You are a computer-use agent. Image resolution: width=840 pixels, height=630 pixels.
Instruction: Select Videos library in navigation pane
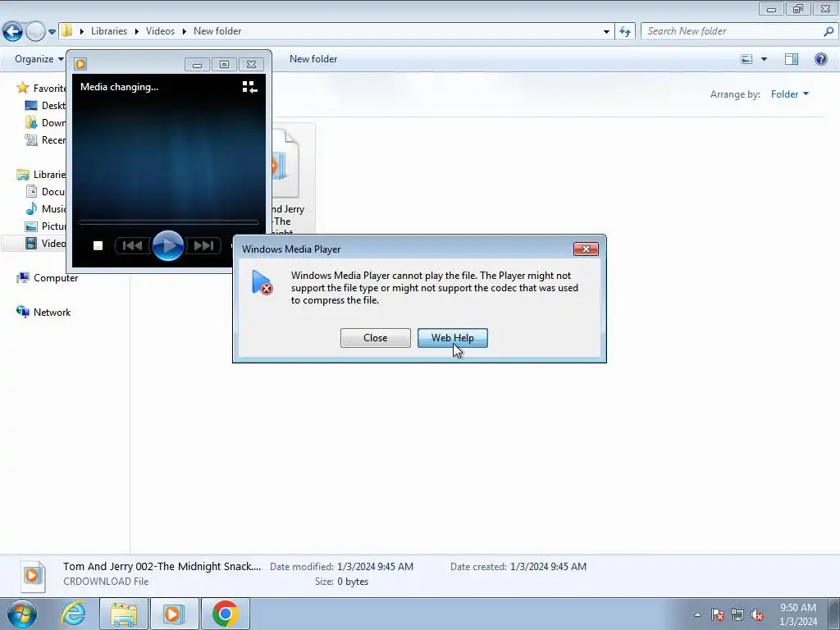tap(46, 243)
